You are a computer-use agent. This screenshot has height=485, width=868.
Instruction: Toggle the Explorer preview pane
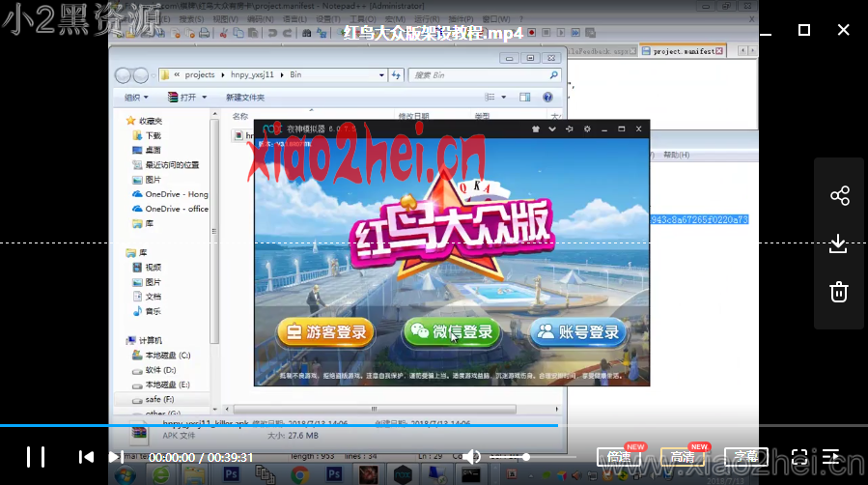coord(525,98)
